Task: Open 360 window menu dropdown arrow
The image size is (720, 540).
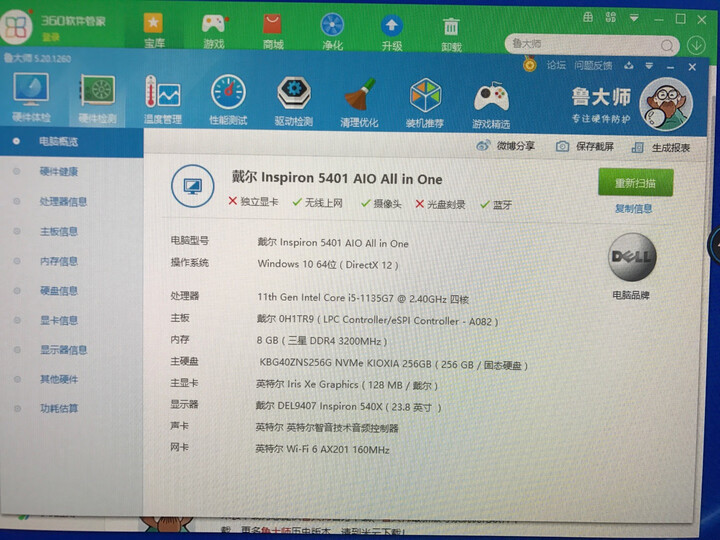Action: [x=634, y=18]
